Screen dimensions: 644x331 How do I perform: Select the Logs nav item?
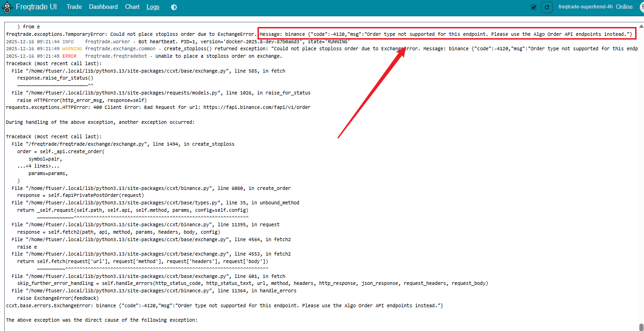[153, 7]
